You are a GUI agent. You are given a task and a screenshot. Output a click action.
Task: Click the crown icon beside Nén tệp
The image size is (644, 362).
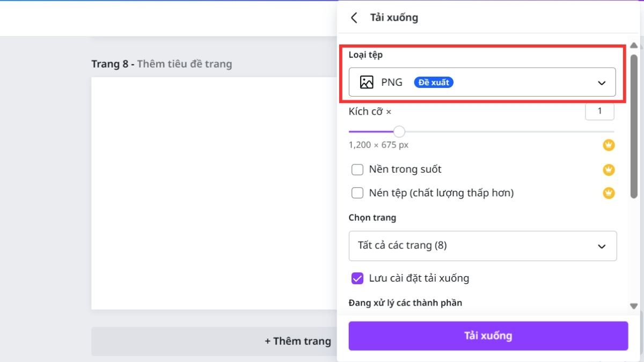(x=609, y=193)
